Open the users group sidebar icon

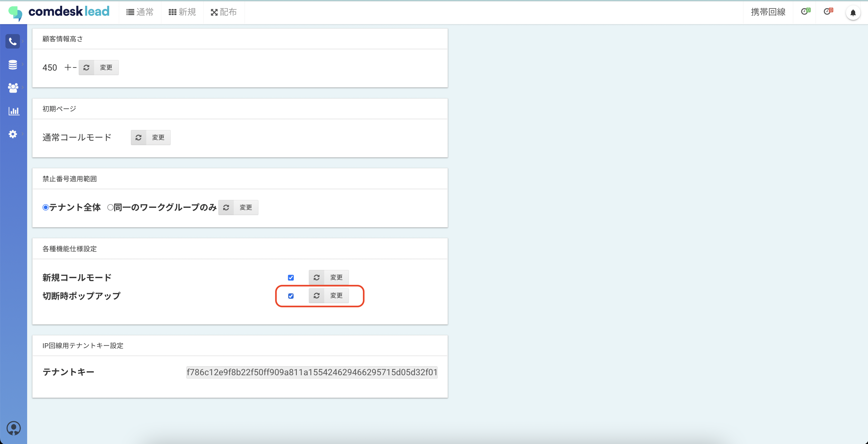tap(13, 87)
